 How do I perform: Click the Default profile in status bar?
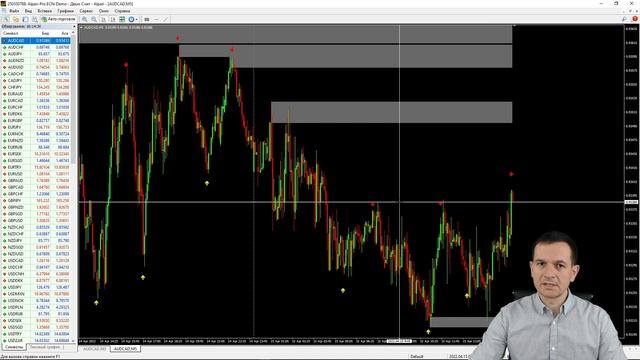(x=417, y=356)
